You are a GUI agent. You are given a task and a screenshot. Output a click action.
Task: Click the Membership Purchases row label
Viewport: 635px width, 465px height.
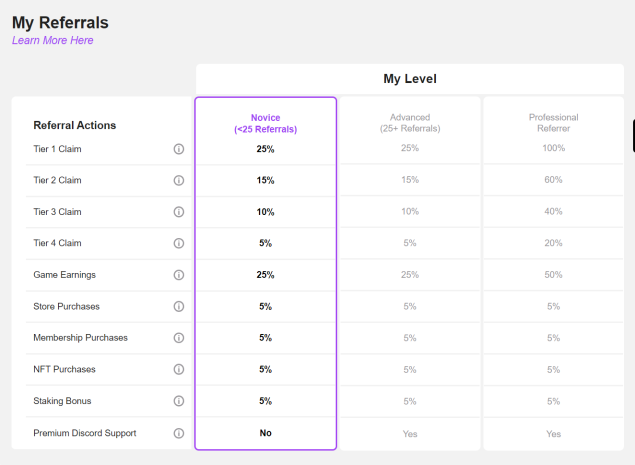(x=80, y=337)
